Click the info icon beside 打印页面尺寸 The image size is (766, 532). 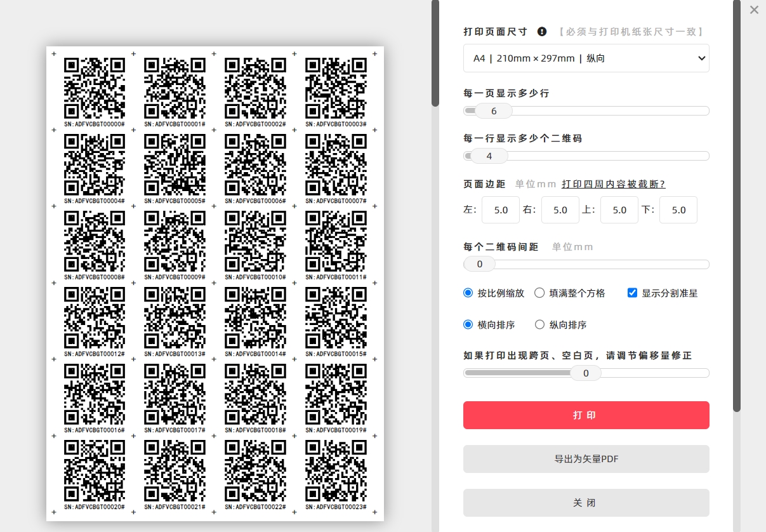point(542,31)
